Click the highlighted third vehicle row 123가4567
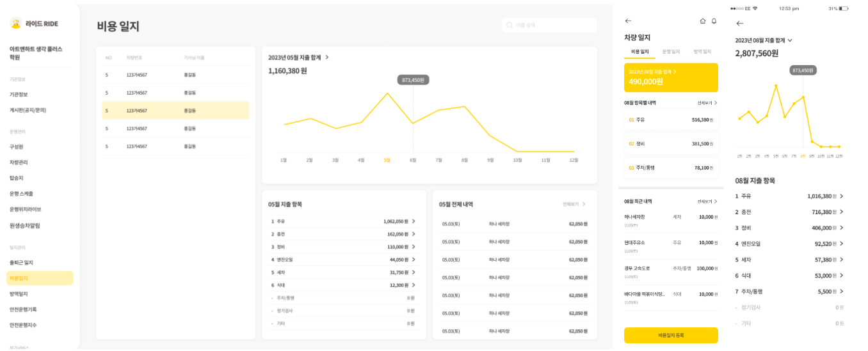The height and width of the screenshot is (351, 868). pos(175,111)
